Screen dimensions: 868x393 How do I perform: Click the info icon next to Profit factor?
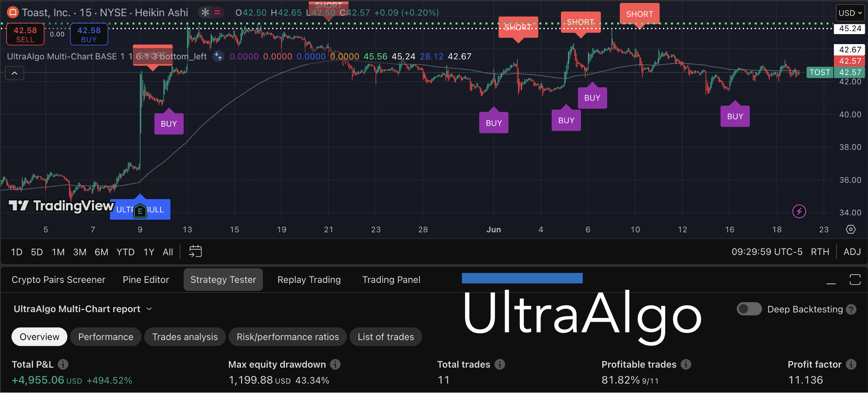[x=851, y=364]
